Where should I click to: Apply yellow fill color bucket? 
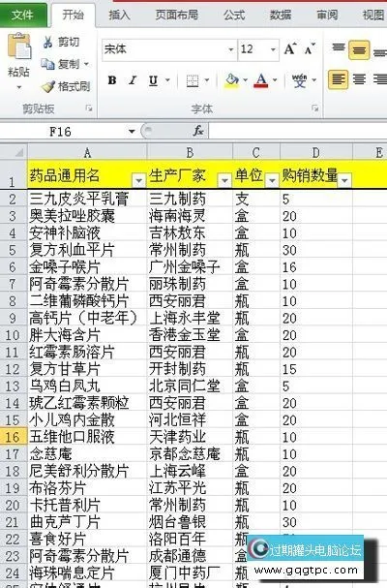232,80
